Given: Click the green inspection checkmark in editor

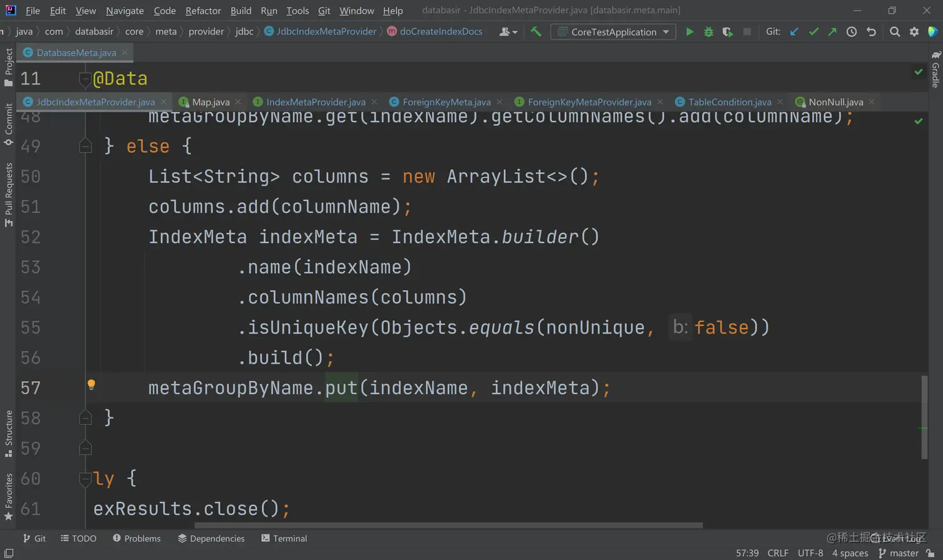Looking at the screenshot, I should (x=919, y=121).
